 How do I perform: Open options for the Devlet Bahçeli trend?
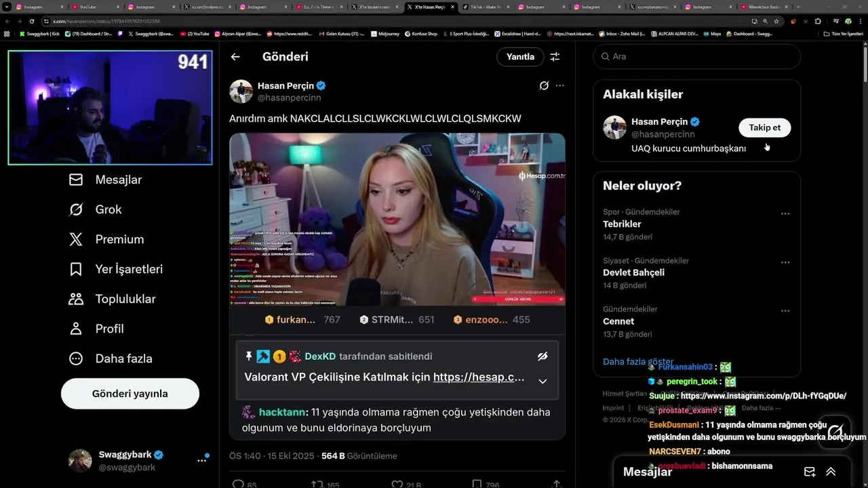coord(785,262)
